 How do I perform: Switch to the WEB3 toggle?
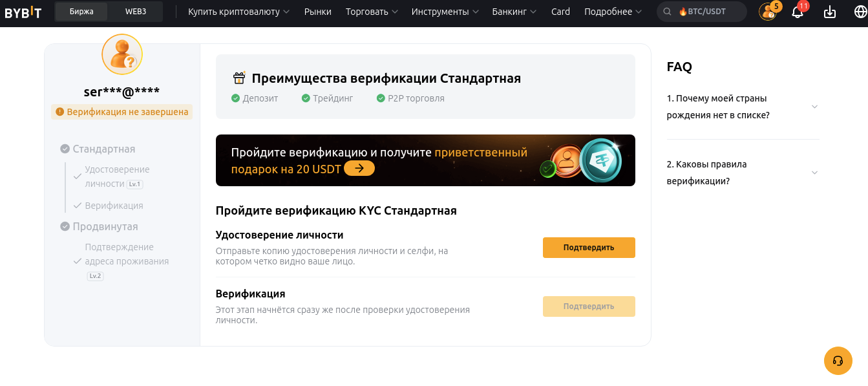tap(136, 12)
